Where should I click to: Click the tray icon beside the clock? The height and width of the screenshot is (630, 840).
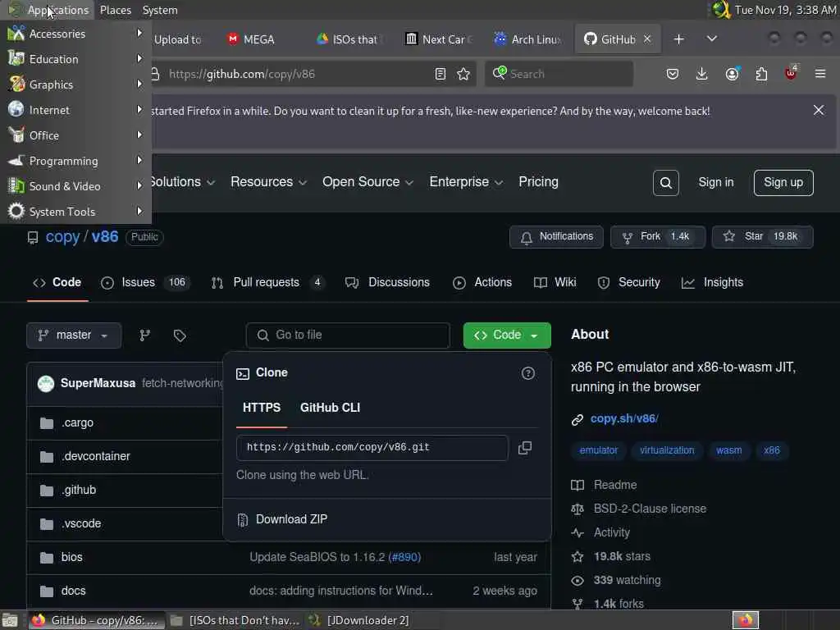point(721,10)
